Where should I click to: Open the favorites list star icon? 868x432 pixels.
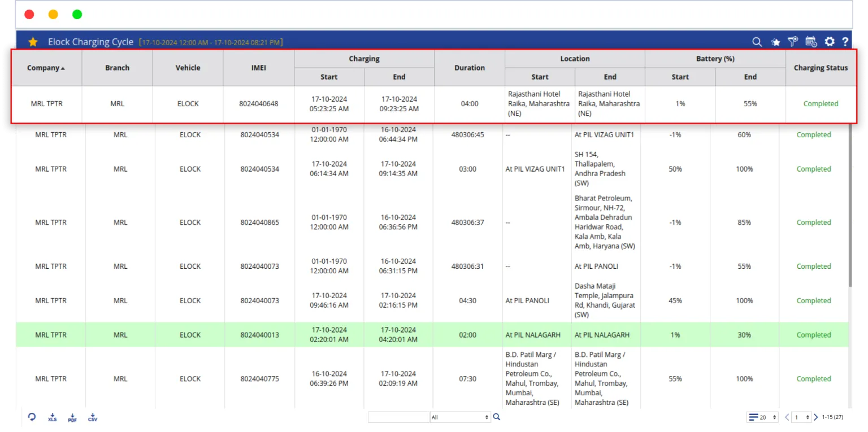click(x=775, y=42)
